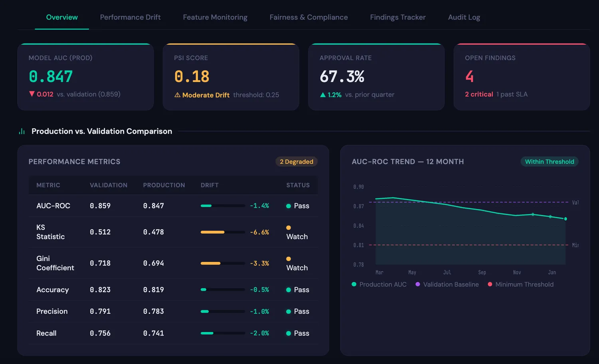
Task: Toggle Validation Baseline series in chart legend
Action: [447, 284]
